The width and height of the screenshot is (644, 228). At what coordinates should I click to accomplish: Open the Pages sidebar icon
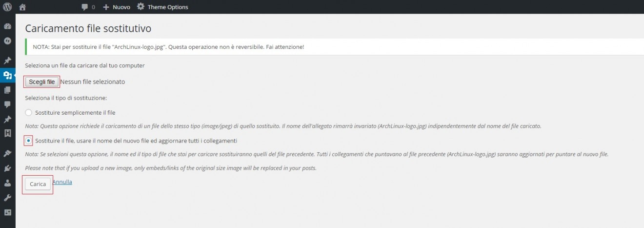pos(7,90)
